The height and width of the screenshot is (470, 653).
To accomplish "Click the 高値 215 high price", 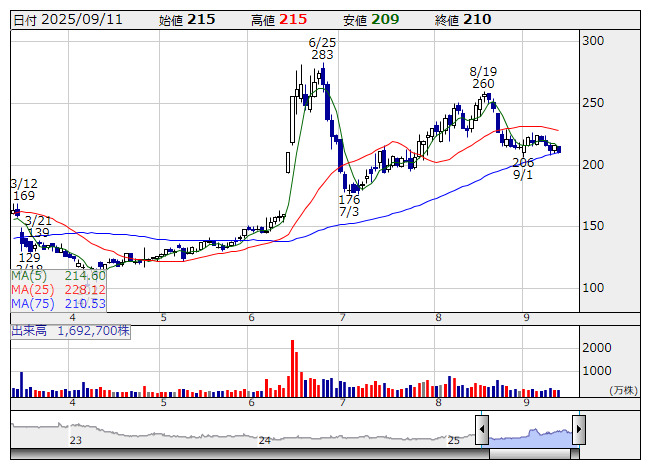I will point(279,20).
